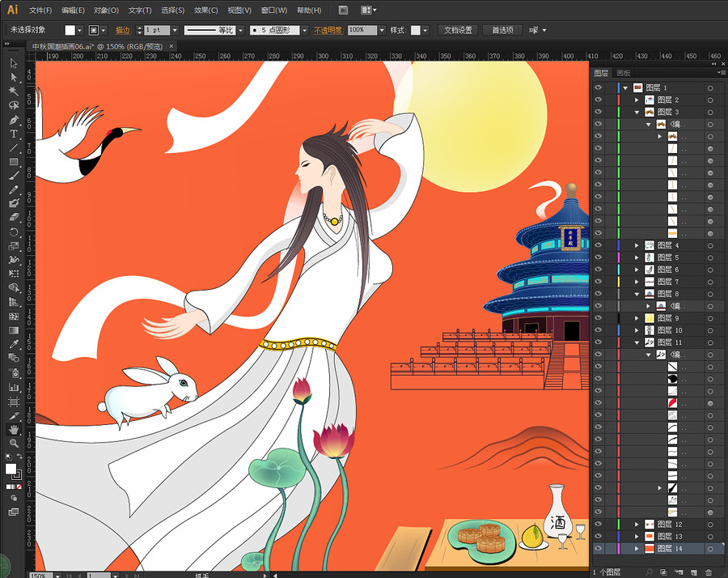This screenshot has width=728, height=578.
Task: Open the 文件(F) menu
Action: point(40,10)
